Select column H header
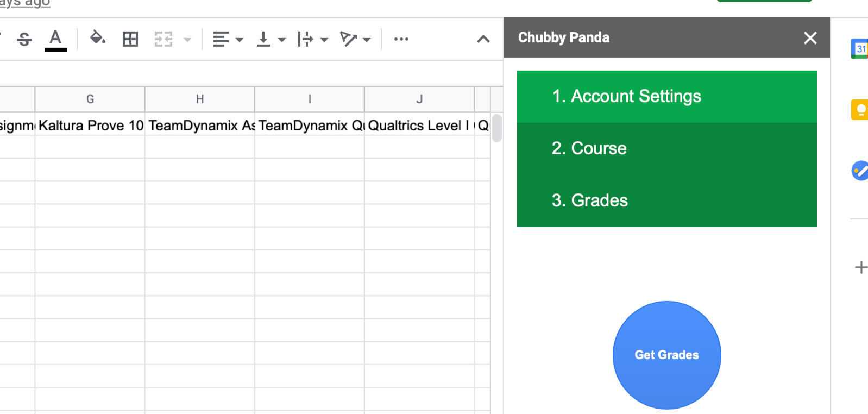This screenshot has width=868, height=414. click(200, 99)
